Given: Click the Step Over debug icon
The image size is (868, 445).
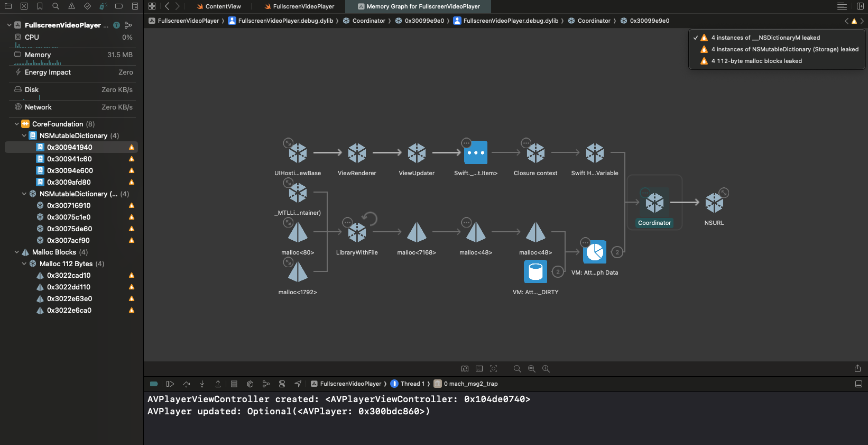Looking at the screenshot, I should (x=186, y=384).
